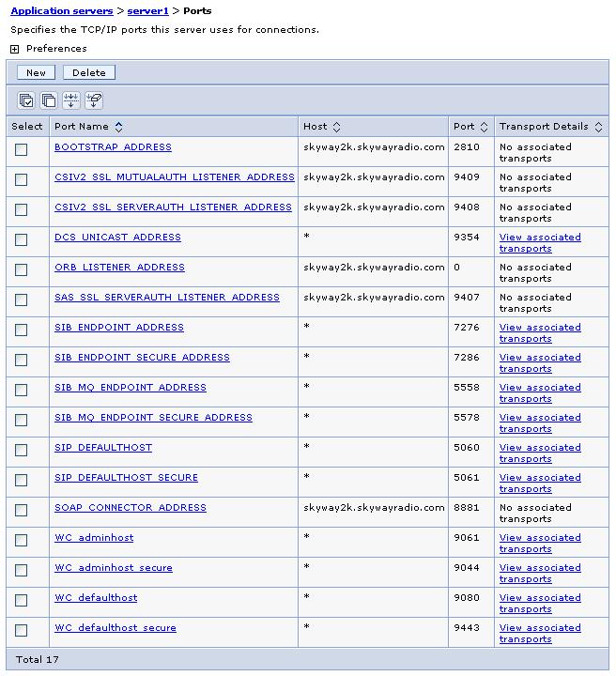The width and height of the screenshot is (616, 676).
Task: Tick the WC_defaulthost_secure checkbox
Action: pyautogui.click(x=21, y=631)
